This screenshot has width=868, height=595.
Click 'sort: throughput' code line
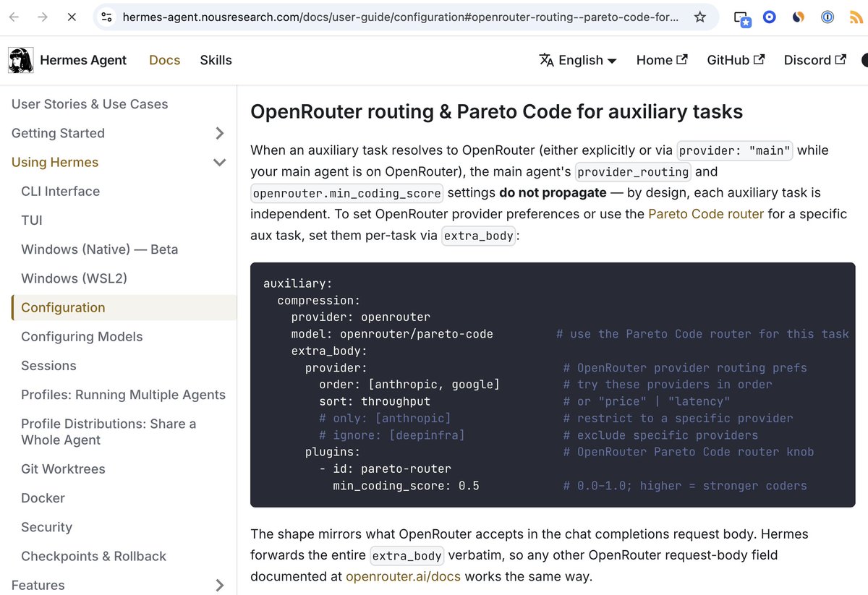(375, 401)
